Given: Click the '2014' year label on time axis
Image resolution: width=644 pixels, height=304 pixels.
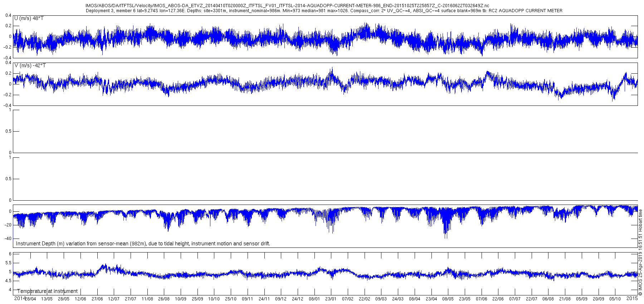Looking at the screenshot, I should (x=20, y=298).
